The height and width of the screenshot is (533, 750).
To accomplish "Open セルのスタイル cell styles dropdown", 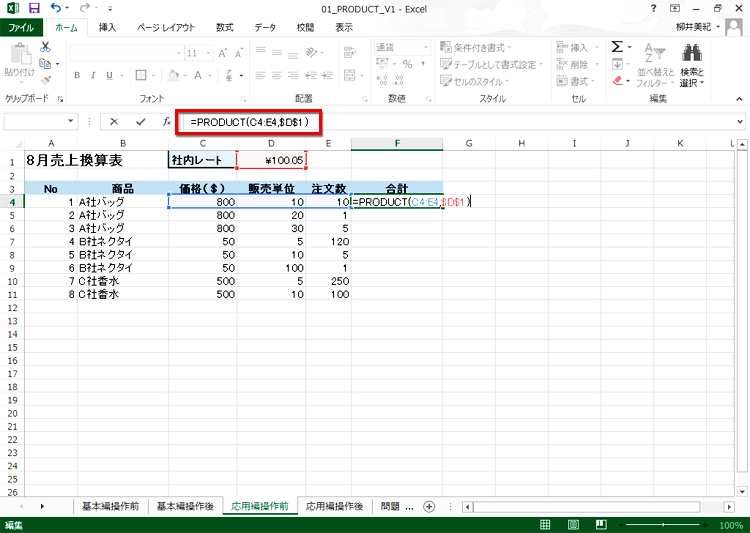I will [x=474, y=81].
